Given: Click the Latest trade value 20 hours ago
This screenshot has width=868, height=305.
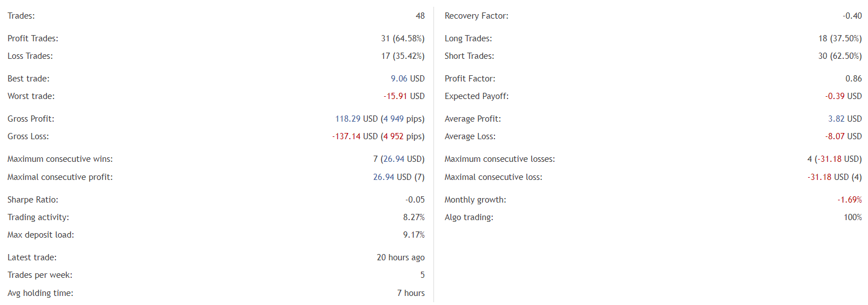Looking at the screenshot, I should point(401,257).
